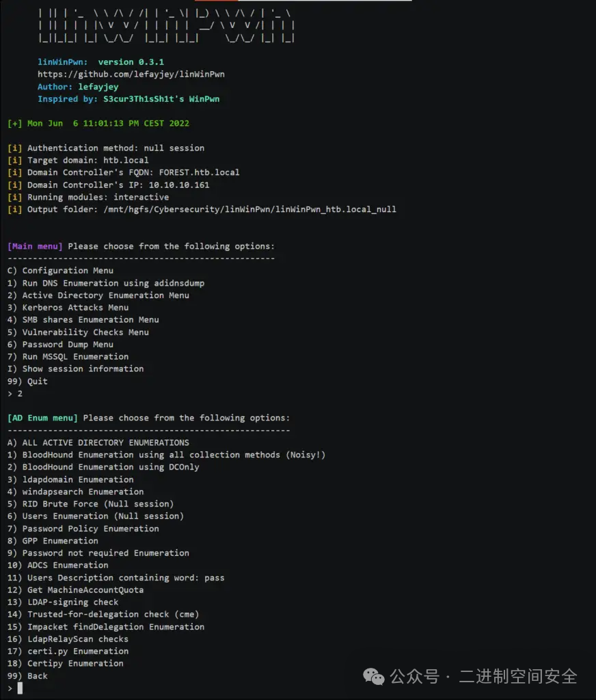Click 'A) ALL ACTIVE DIRECTORY ENUMERATIONS' option

98,442
